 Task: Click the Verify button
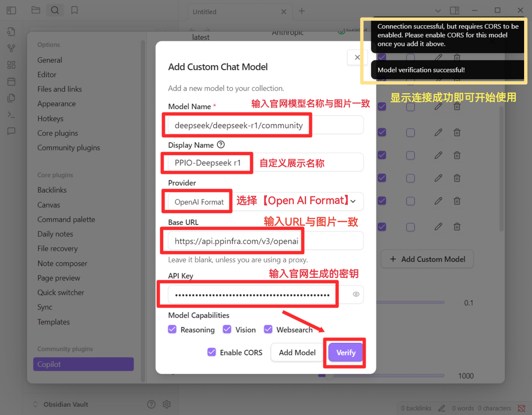click(x=346, y=352)
